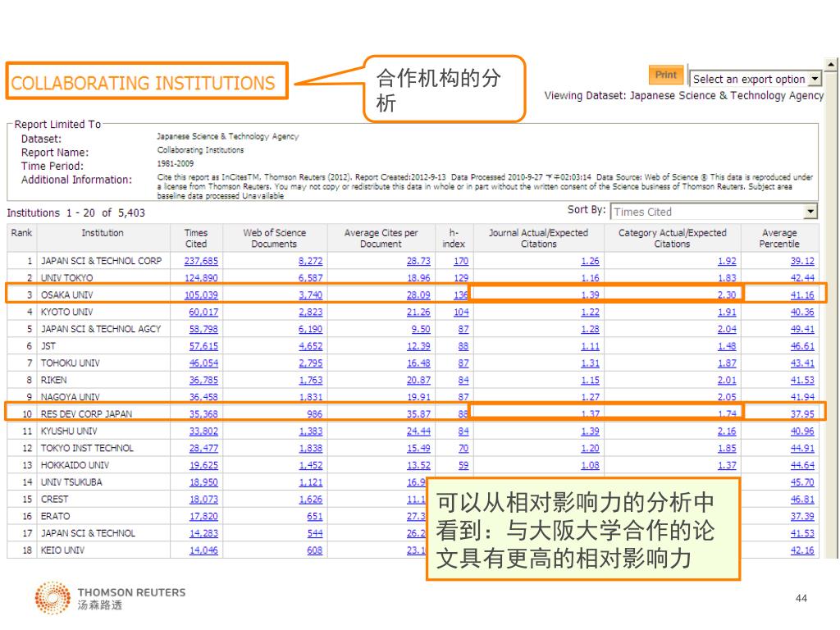
Task: Open times cited 60,017 for KYOTO UNIV
Action: click(203, 312)
